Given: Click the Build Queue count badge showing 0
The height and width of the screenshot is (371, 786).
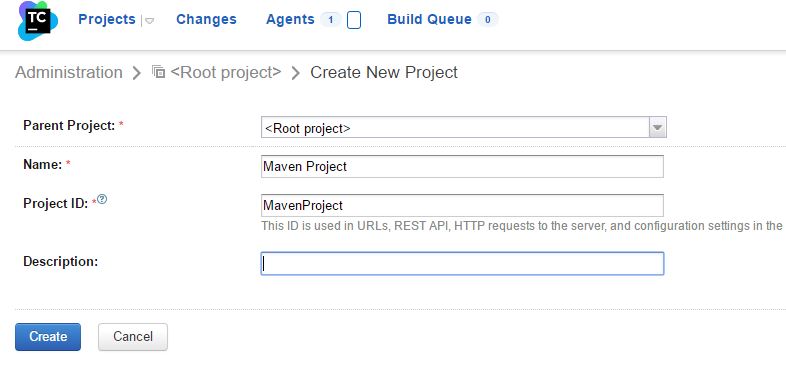Looking at the screenshot, I should coord(488,20).
